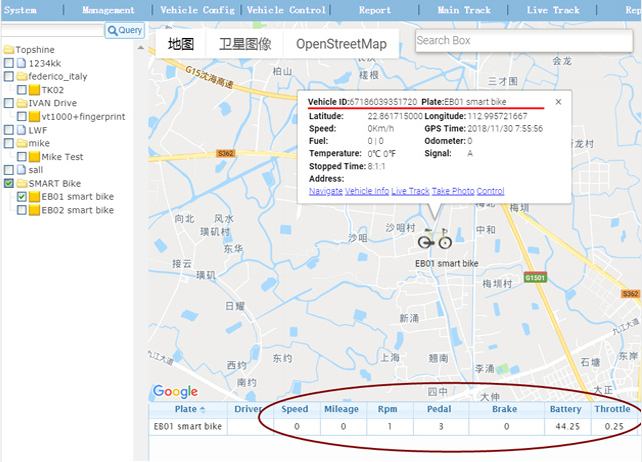Image resolution: width=642 pixels, height=462 pixels.
Task: Click the federico_italy folder icon
Action: (22, 76)
